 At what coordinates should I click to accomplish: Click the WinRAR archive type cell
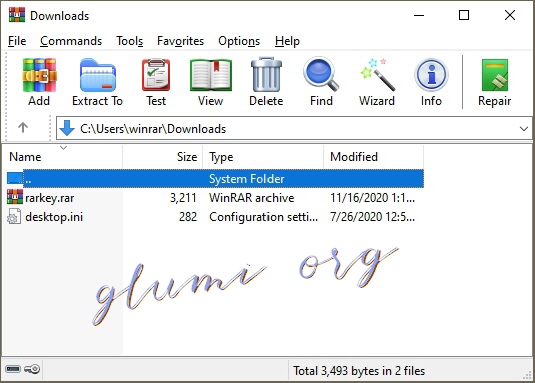coord(251,197)
